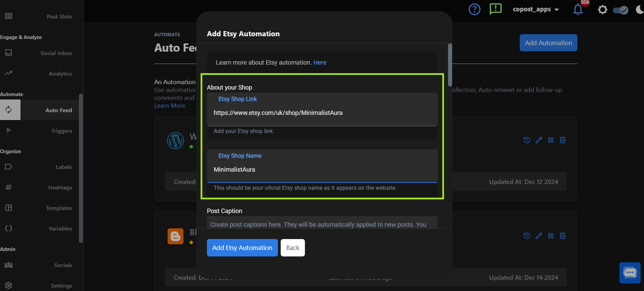
Task: Toggle the switch next to the gear icon
Action: pos(620,10)
